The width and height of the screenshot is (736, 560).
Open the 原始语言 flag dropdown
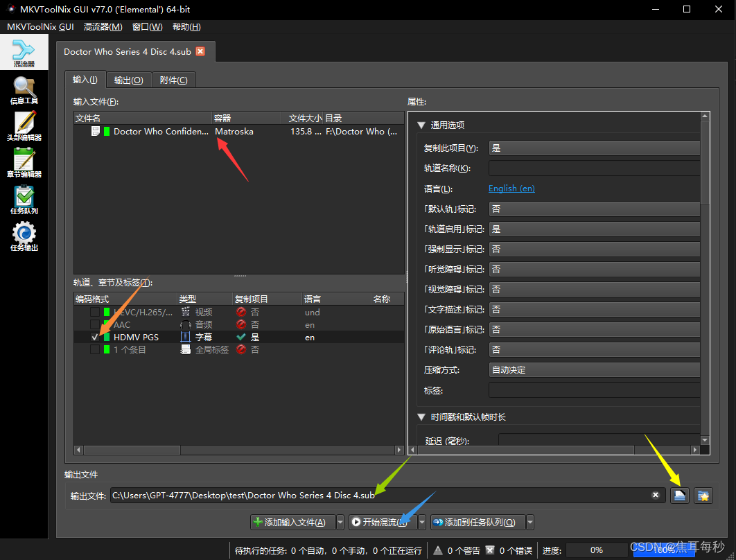(x=594, y=330)
